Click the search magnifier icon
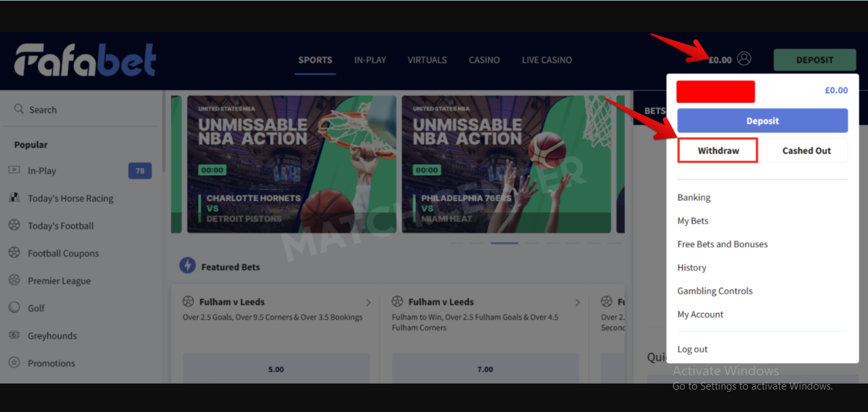868x412 pixels. pyautogui.click(x=19, y=109)
